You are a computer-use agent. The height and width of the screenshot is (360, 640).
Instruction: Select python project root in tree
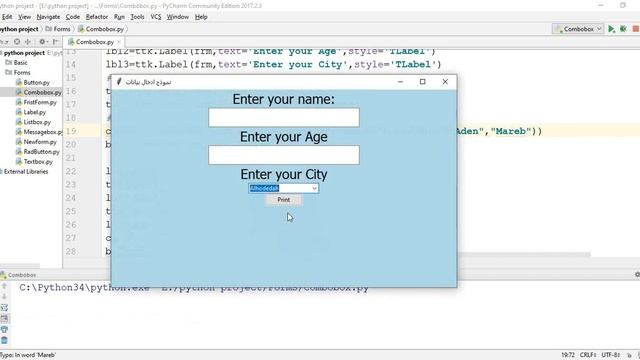point(24,53)
